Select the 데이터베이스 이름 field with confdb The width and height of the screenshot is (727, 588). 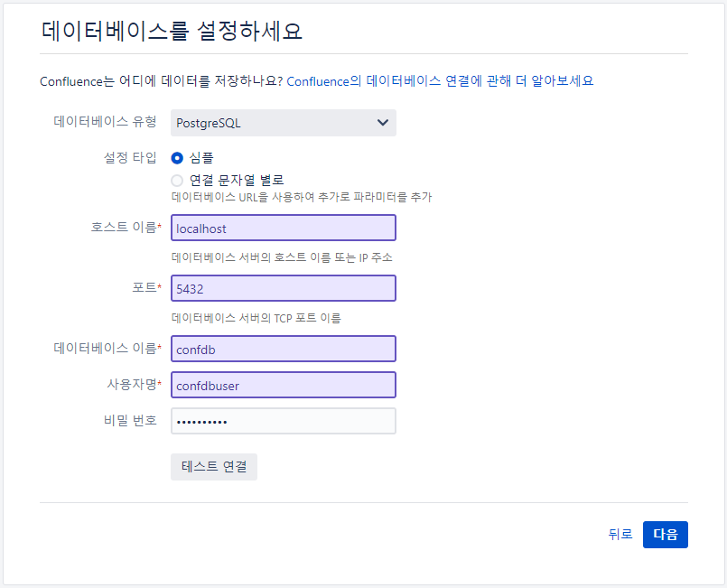(x=284, y=349)
